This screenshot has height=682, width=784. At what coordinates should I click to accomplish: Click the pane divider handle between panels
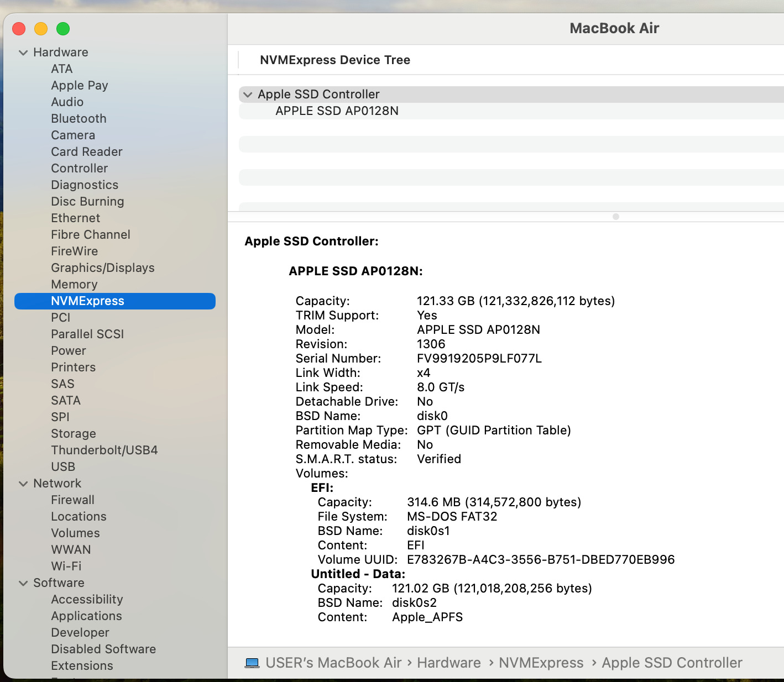pyautogui.click(x=615, y=217)
